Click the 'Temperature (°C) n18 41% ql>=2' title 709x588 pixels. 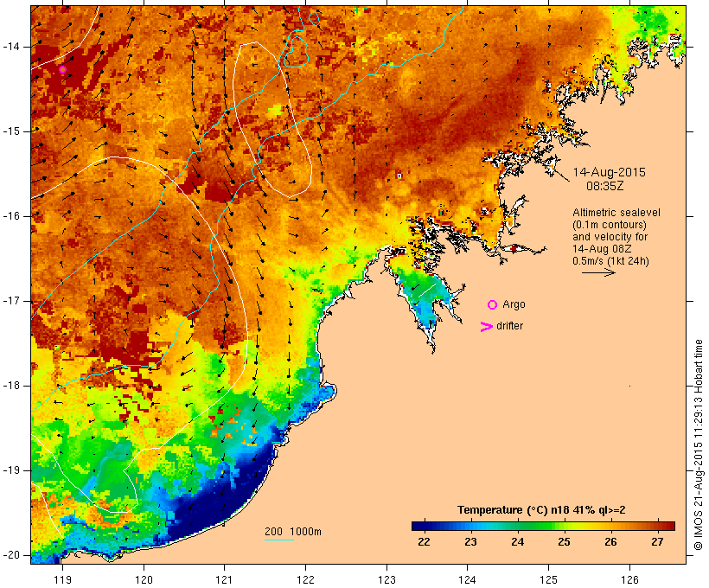541,510
